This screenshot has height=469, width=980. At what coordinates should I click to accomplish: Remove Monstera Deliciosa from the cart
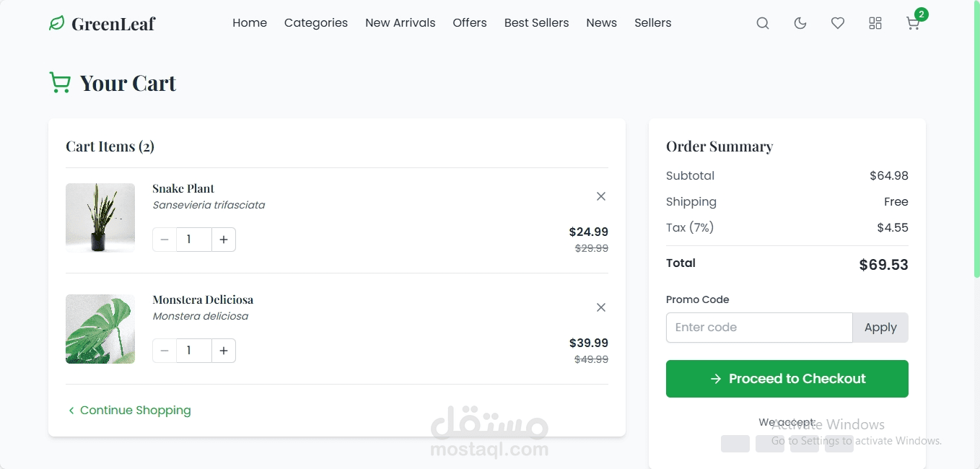pyautogui.click(x=601, y=307)
